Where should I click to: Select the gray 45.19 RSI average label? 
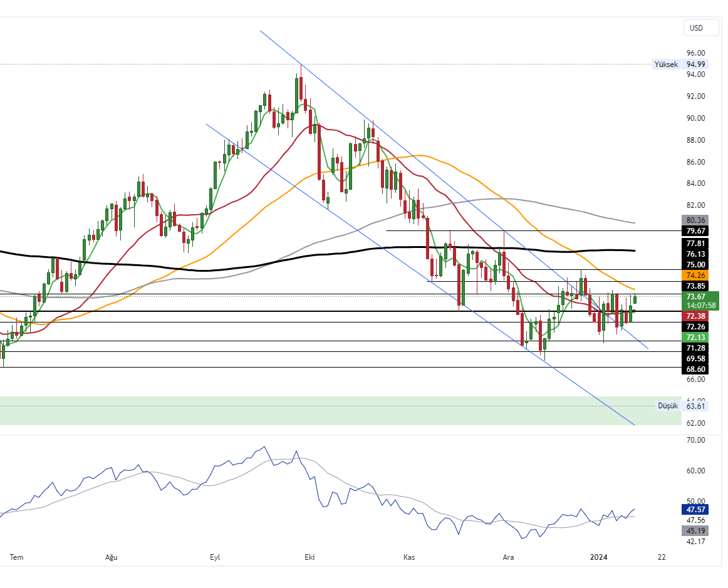pyautogui.click(x=696, y=530)
